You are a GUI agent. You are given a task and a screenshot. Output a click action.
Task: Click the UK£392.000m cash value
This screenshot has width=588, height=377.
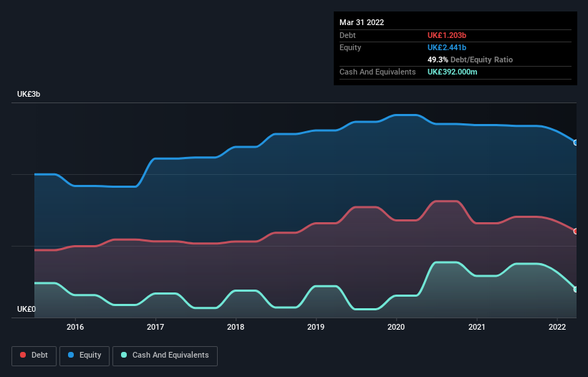click(452, 72)
